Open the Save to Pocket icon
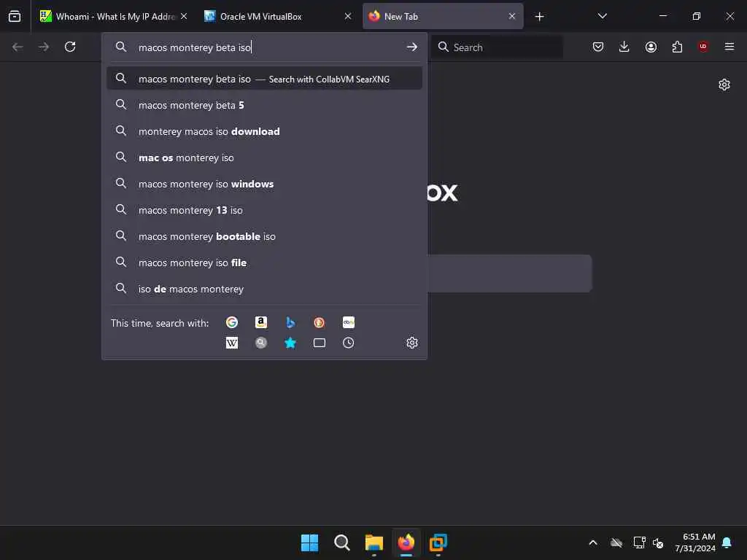This screenshot has width=747, height=560. pyautogui.click(x=598, y=47)
